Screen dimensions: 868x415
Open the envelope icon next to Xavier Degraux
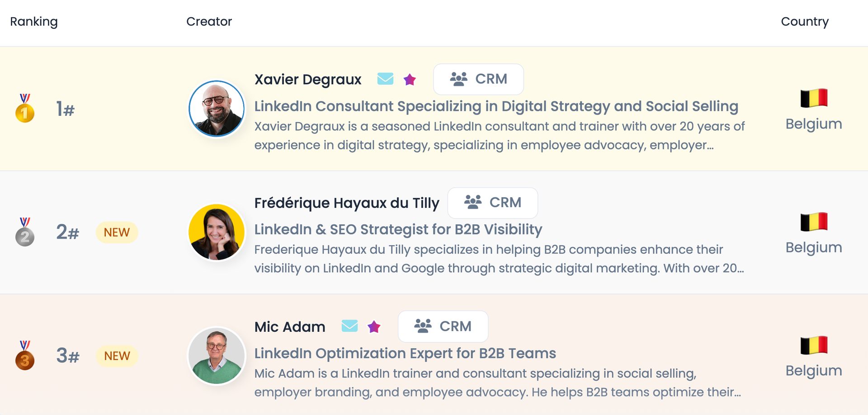pyautogui.click(x=385, y=79)
